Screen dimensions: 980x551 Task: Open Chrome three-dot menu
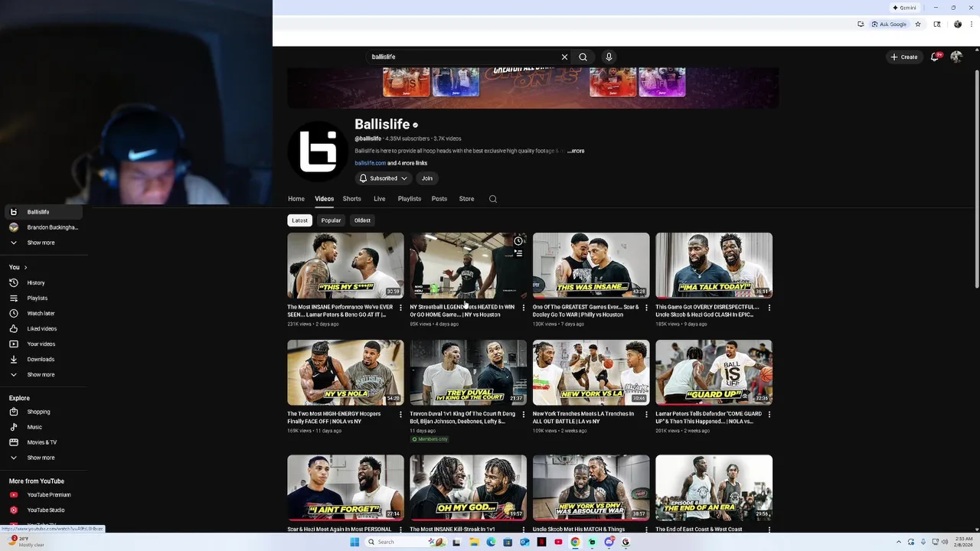973,24
